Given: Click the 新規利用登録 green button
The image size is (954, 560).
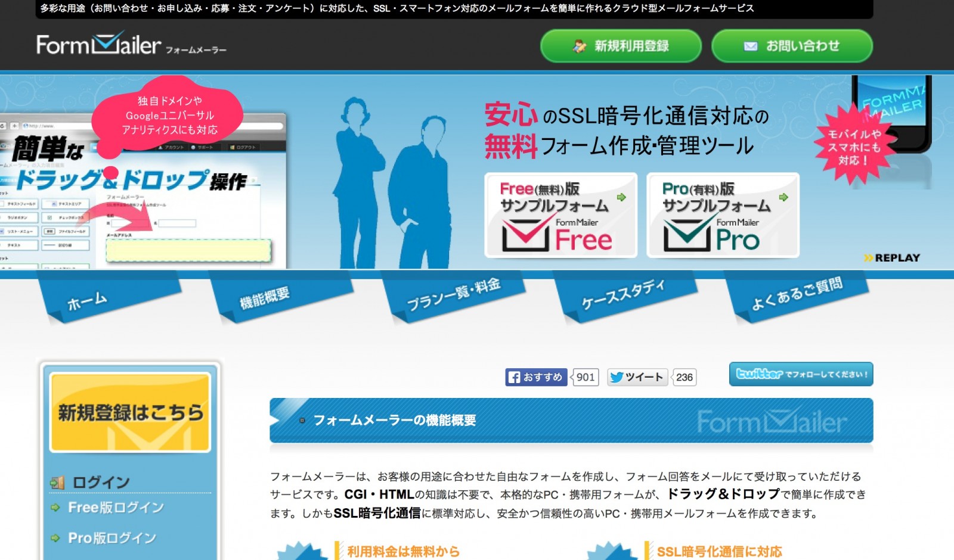Looking at the screenshot, I should click(621, 46).
